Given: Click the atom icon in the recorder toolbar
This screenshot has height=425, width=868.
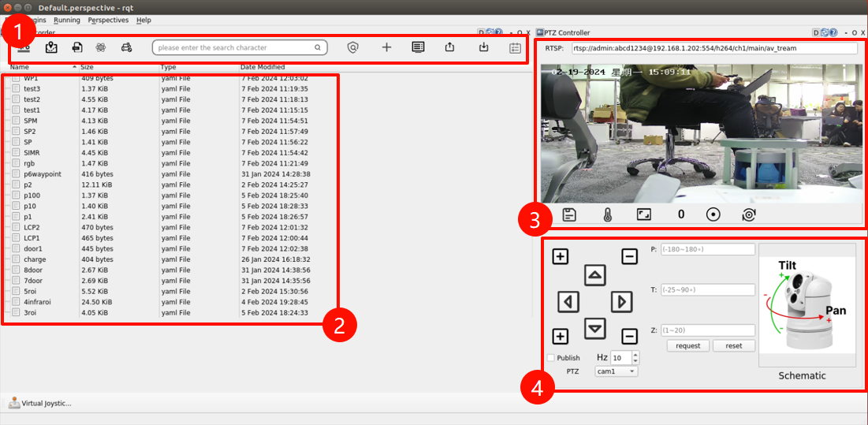Looking at the screenshot, I should [x=100, y=47].
